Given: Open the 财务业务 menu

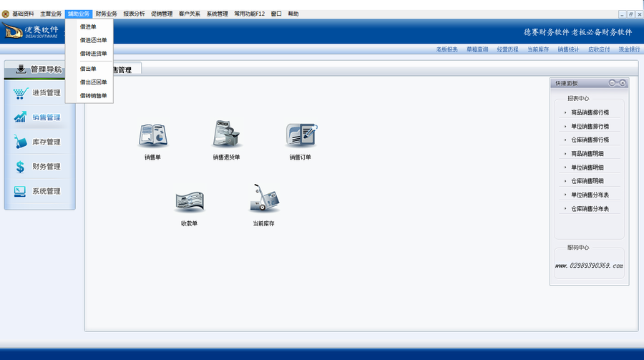Looking at the screenshot, I should point(107,14).
